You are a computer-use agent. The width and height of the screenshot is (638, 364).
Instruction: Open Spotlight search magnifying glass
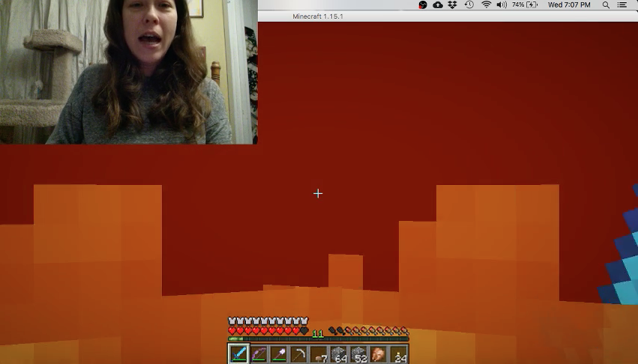(606, 5)
